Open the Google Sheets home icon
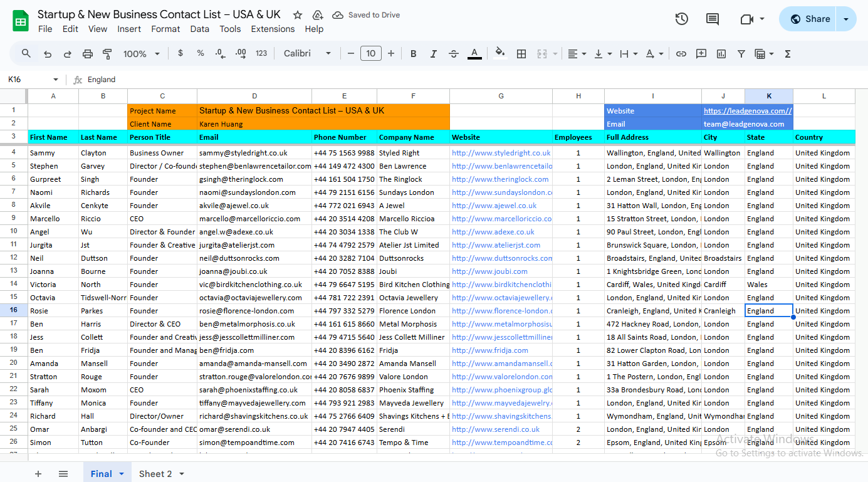The width and height of the screenshot is (868, 482). point(21,21)
